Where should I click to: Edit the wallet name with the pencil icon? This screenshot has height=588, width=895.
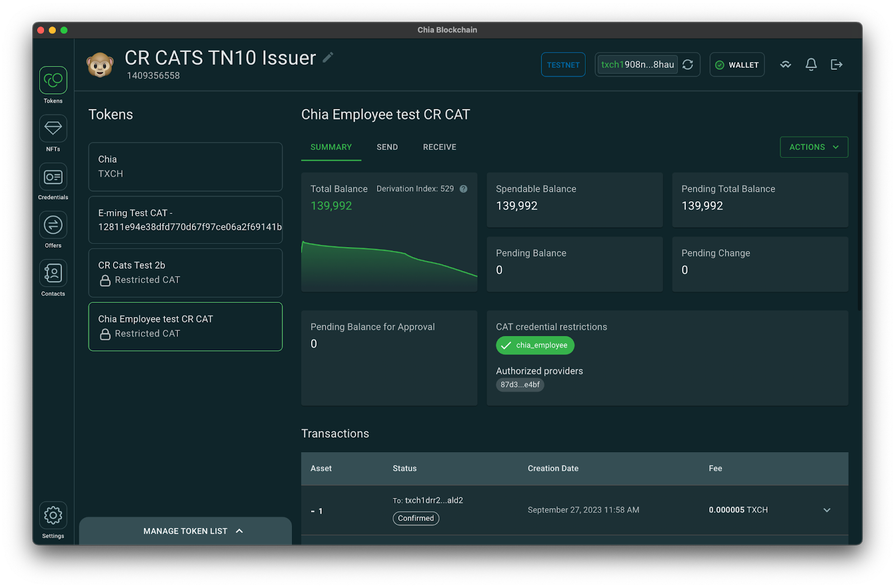tap(328, 57)
